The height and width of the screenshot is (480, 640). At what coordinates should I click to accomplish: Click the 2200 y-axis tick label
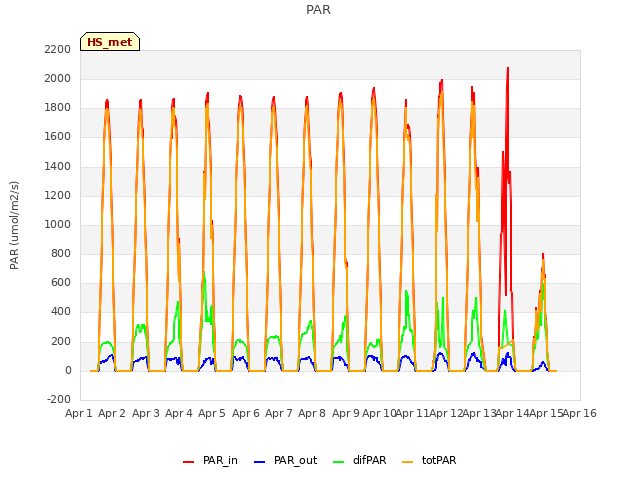click(58, 49)
